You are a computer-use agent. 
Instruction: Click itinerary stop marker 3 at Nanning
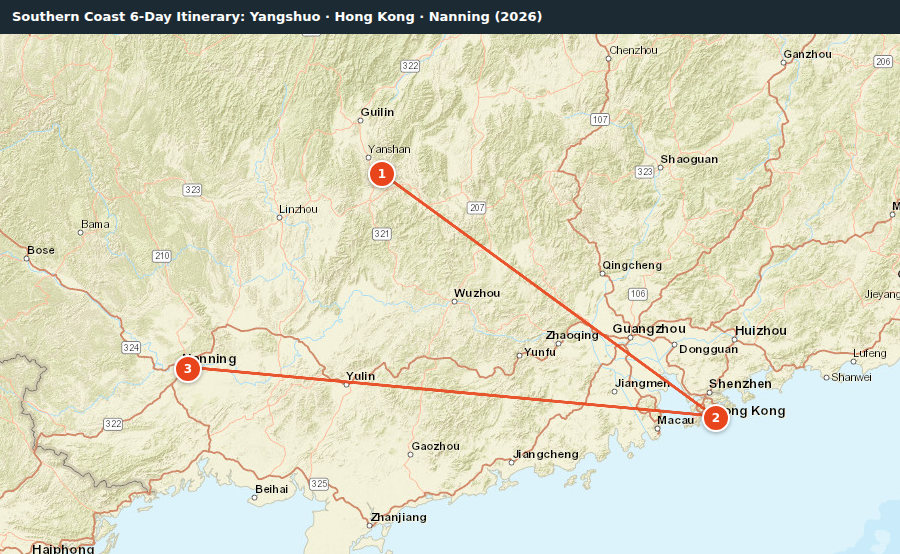point(188,369)
